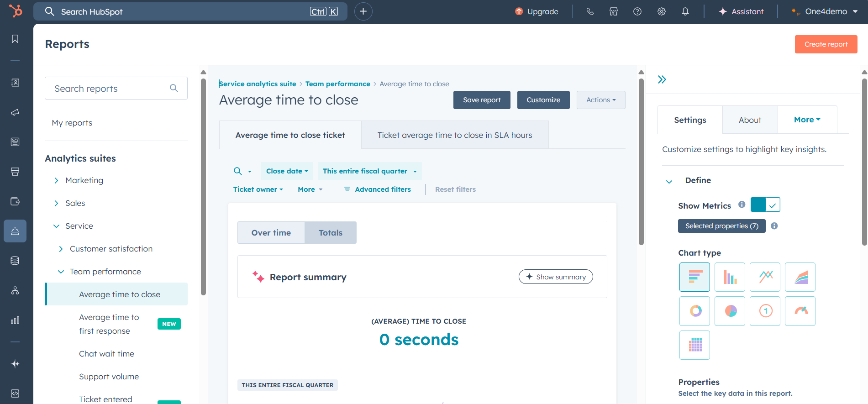Select the donut chart type

[x=694, y=311]
